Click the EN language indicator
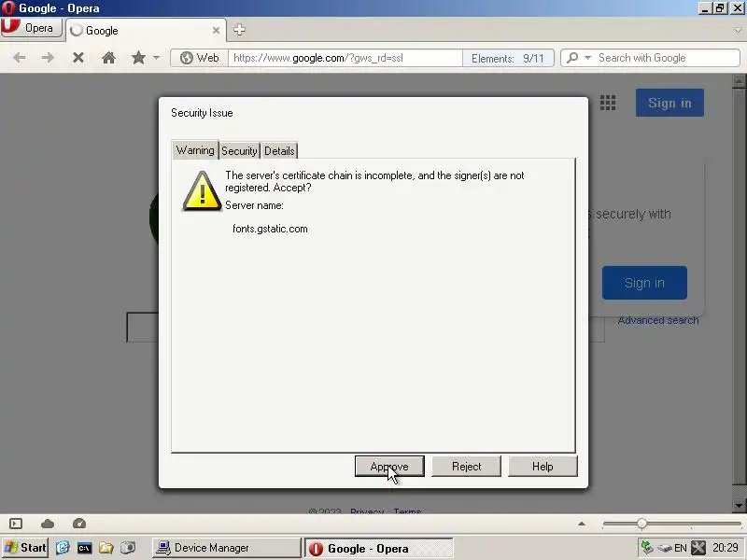This screenshot has height=560, width=747. 681,548
